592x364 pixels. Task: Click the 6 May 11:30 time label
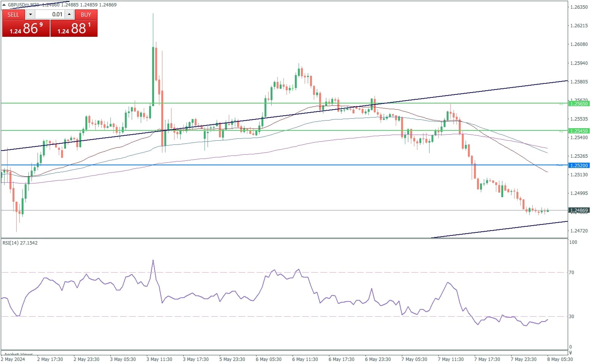(305, 359)
